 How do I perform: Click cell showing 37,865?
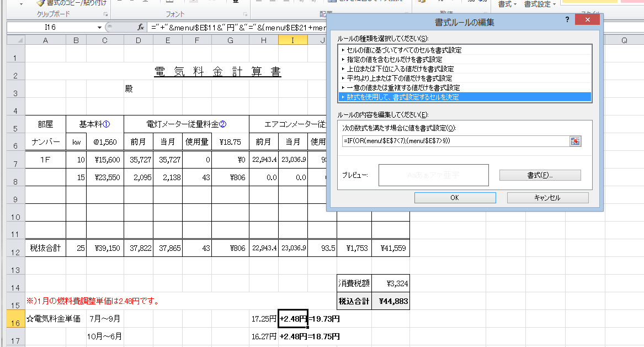168,248
